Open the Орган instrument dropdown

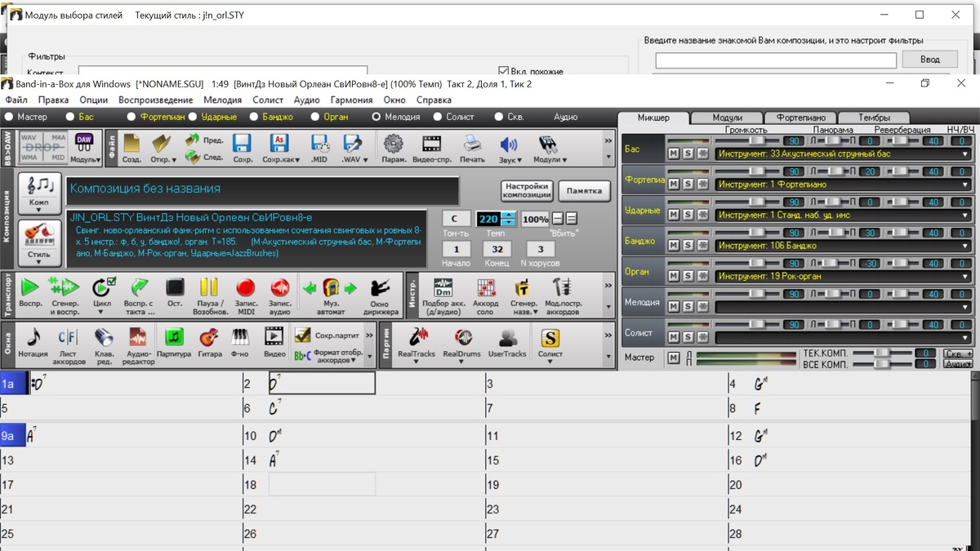click(966, 276)
